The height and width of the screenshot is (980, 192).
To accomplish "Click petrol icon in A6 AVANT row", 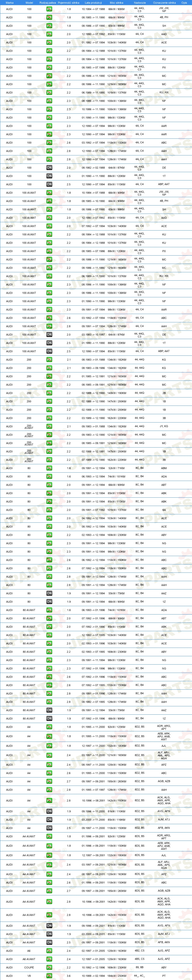I will click(x=49, y=959).
